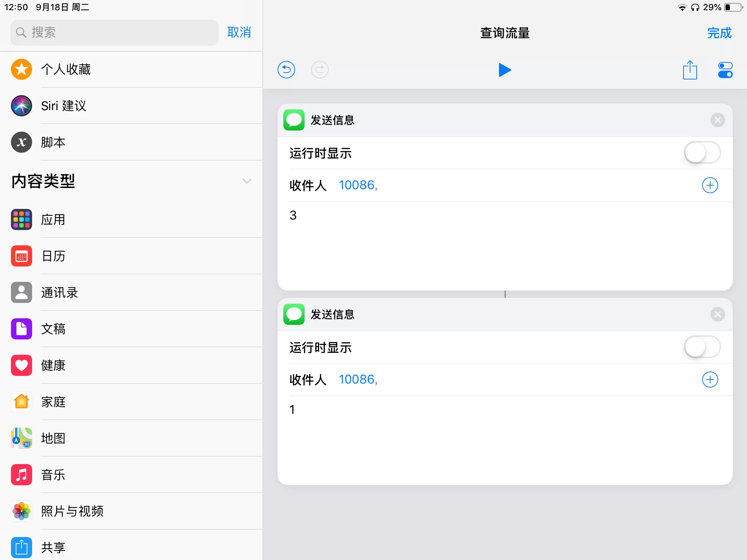Select the 应用 apps grid icon

coord(22,219)
